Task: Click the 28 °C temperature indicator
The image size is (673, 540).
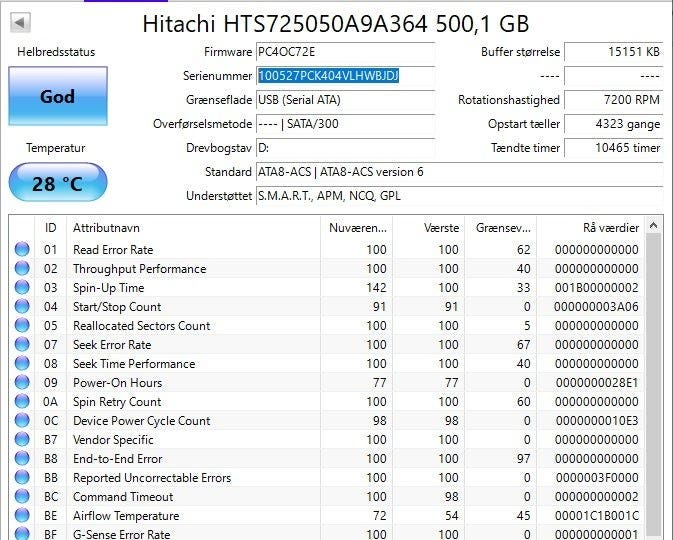Action: pyautogui.click(x=57, y=183)
